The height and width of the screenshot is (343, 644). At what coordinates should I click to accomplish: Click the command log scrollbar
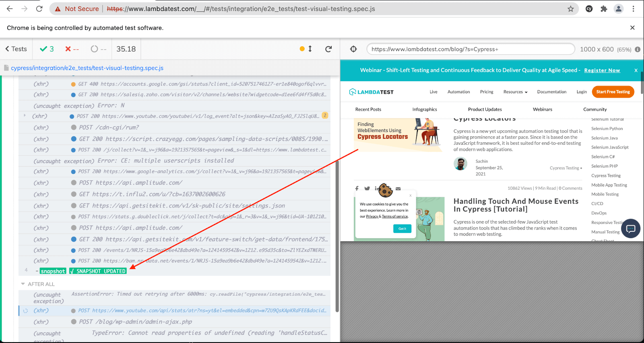337,235
